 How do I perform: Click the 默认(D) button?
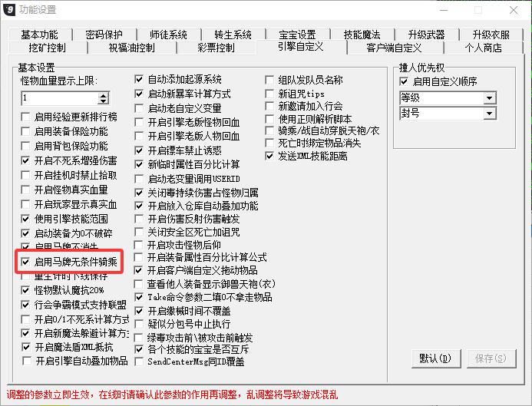pyautogui.click(x=436, y=358)
